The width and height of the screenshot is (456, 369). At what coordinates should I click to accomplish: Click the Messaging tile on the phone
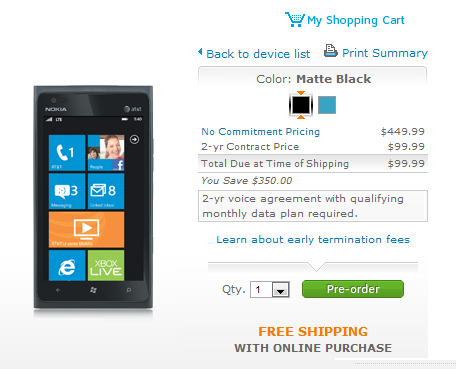(67, 191)
